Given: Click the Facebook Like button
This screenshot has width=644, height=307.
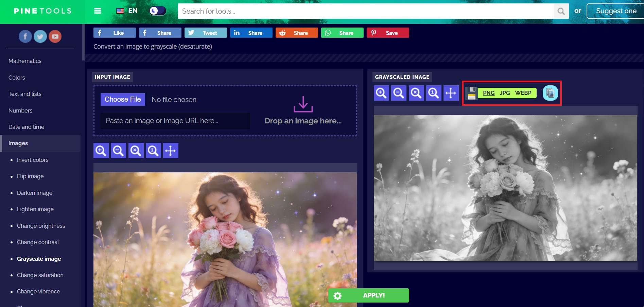Looking at the screenshot, I should tap(115, 33).
